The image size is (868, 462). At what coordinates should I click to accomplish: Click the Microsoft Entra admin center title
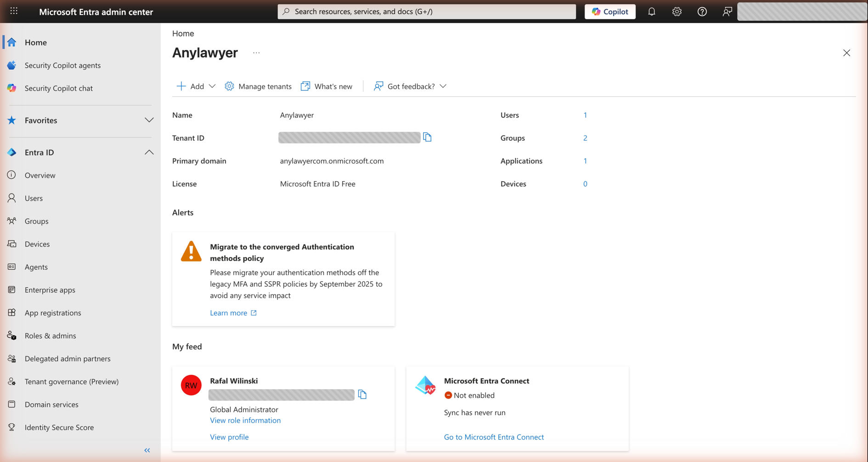96,12
